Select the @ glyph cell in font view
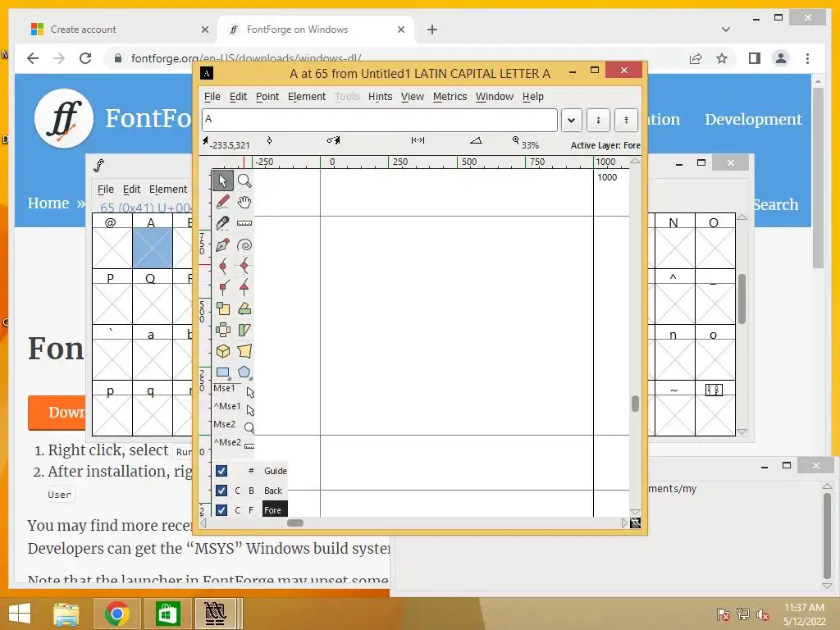This screenshot has height=630, width=840. tap(112, 248)
